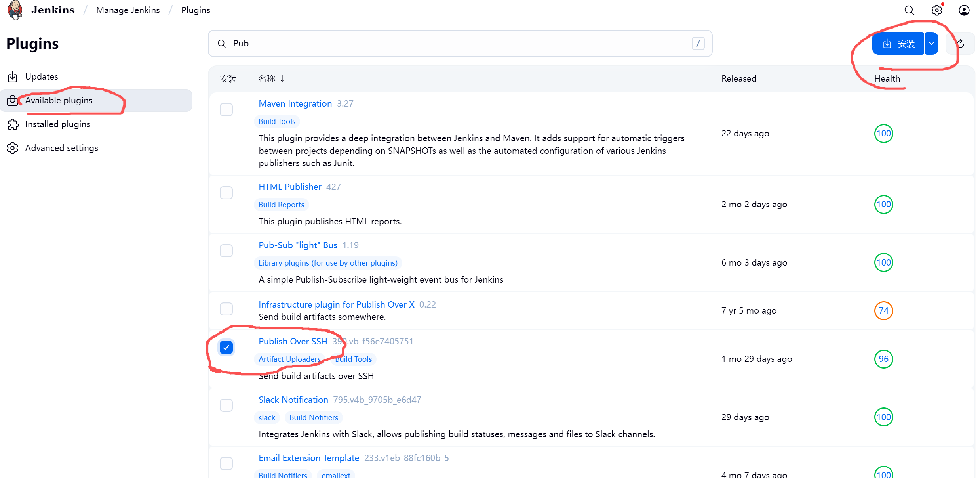Viewport: 980px width, 478px height.
Task: Check the HTML Publisher checkbox
Action: click(x=226, y=193)
